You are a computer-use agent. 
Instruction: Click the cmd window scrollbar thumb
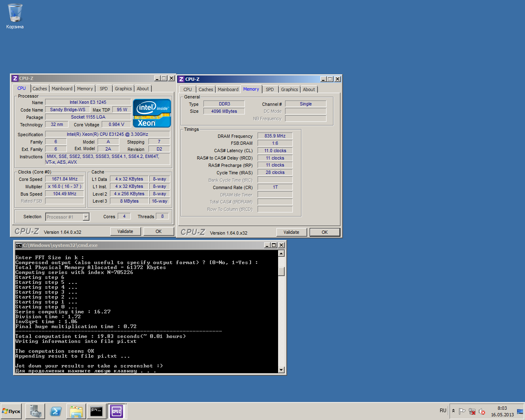point(281,271)
